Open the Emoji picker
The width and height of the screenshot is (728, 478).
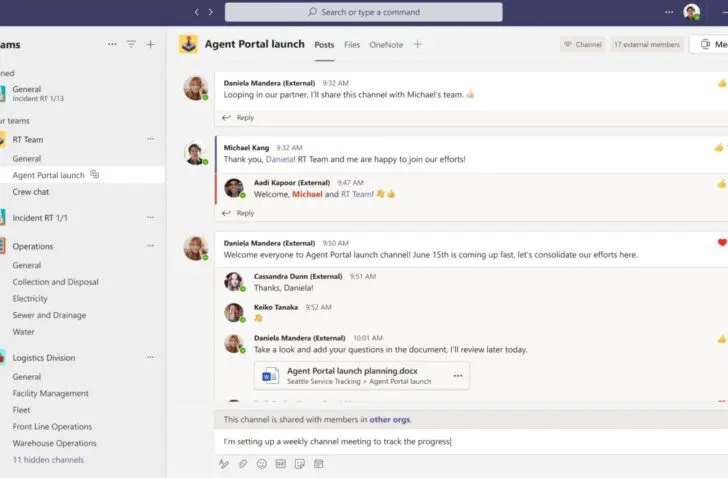(x=262, y=464)
